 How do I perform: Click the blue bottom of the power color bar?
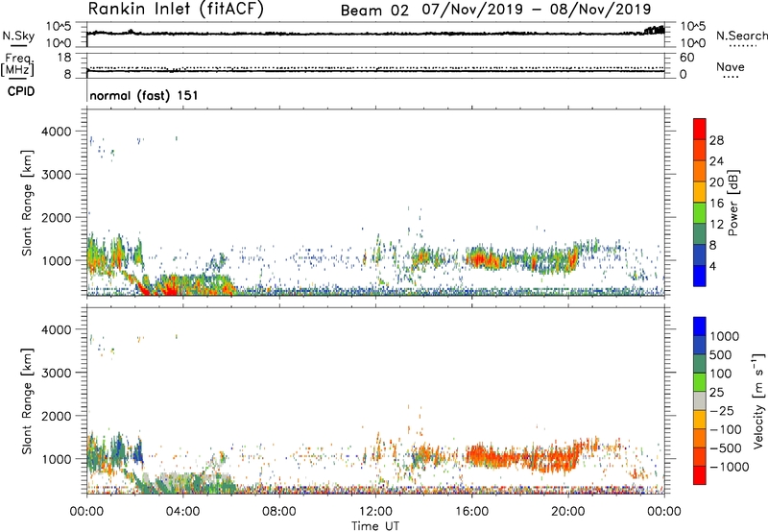700,277
